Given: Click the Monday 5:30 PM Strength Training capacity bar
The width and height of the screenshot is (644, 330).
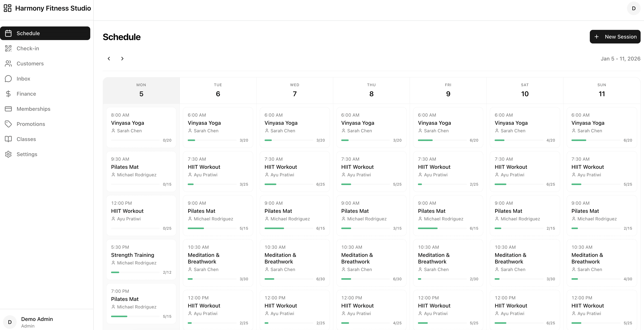Looking at the screenshot, I should [x=135, y=272].
